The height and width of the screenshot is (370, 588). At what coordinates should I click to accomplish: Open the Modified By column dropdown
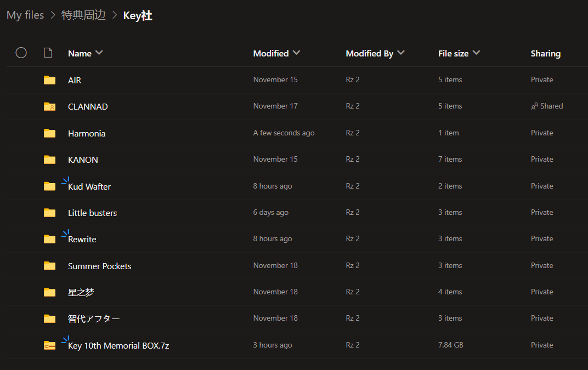[x=401, y=53]
